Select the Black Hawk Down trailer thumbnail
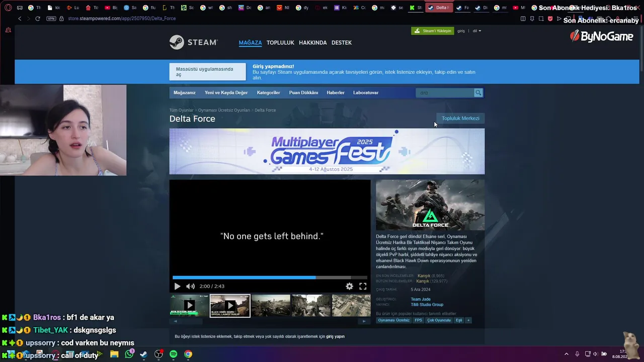The image size is (644, 362). (230, 305)
